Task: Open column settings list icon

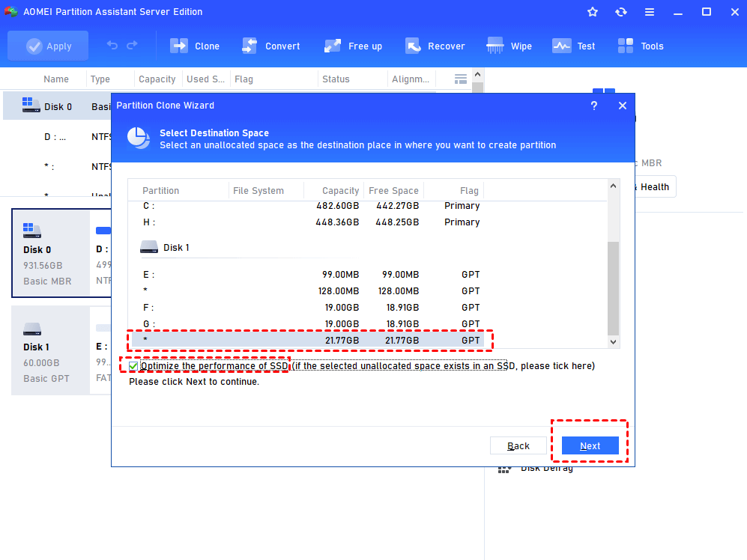Action: pos(460,79)
